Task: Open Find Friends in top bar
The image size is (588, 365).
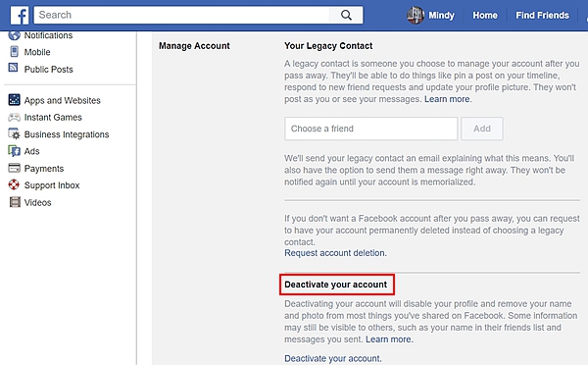Action: pos(542,16)
